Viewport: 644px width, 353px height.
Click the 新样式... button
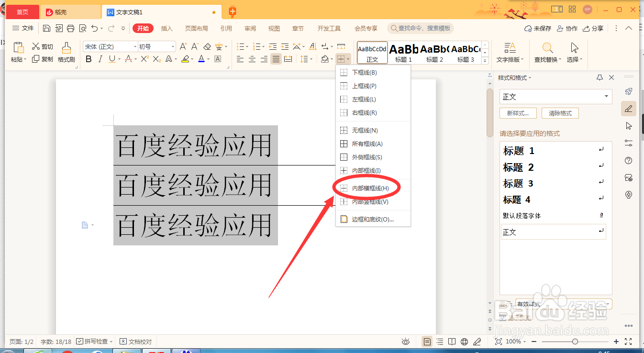coord(518,113)
